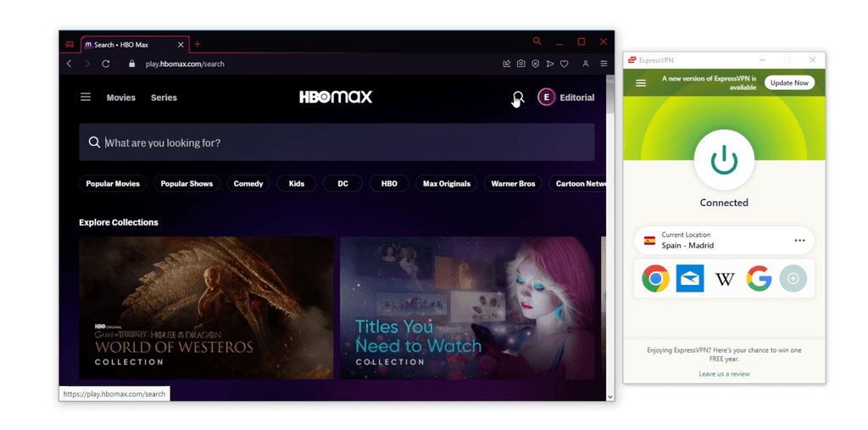868x430 pixels.
Task: Open the Editorial profile avatar
Action: 547,98
